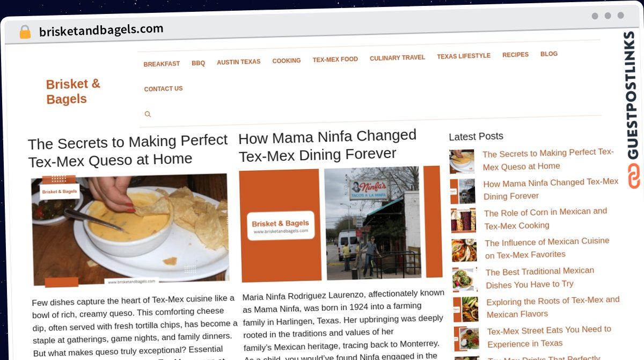Visit the Contact Us page
The width and height of the screenshot is (644, 360).
point(163,89)
